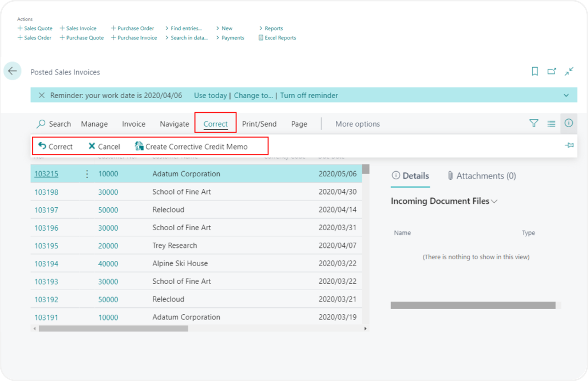Viewport: 588px width, 381px height.
Task: Open invoice number 103197
Action: (46, 210)
